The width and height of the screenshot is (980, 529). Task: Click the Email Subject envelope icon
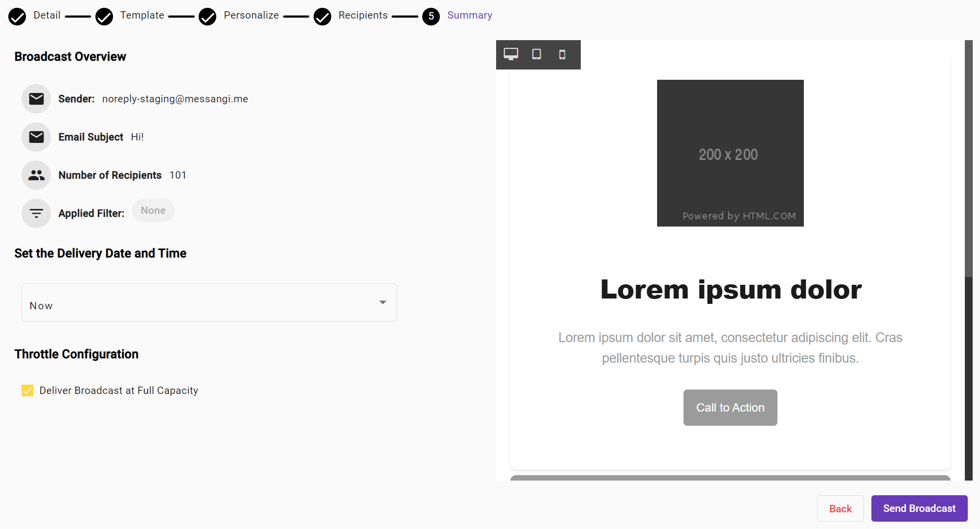36,137
